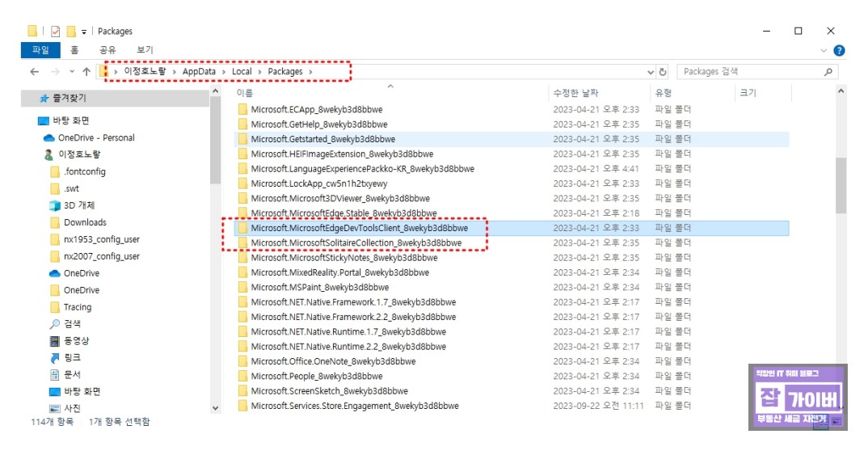
Task: Click Microsoft.NET.Native.Runtime.2.2 folder icon
Action: click(242, 347)
